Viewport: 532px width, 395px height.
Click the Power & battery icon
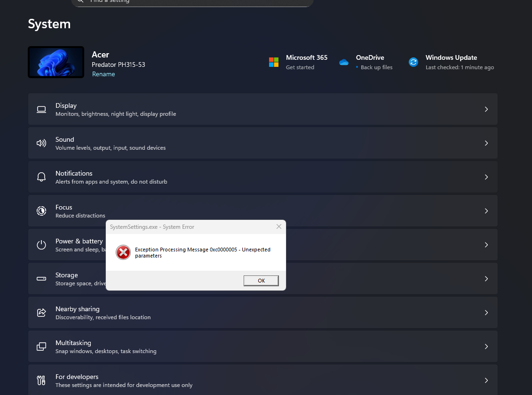tap(41, 245)
